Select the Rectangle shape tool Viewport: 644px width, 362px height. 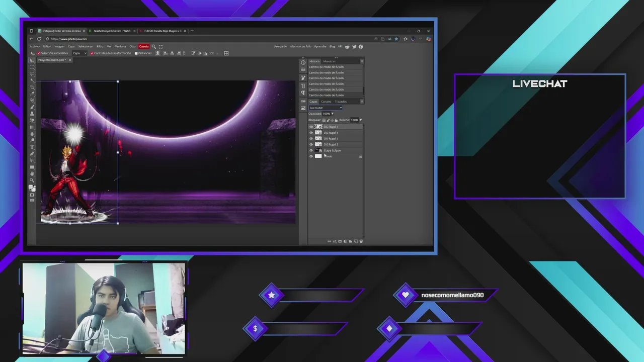coord(32,167)
